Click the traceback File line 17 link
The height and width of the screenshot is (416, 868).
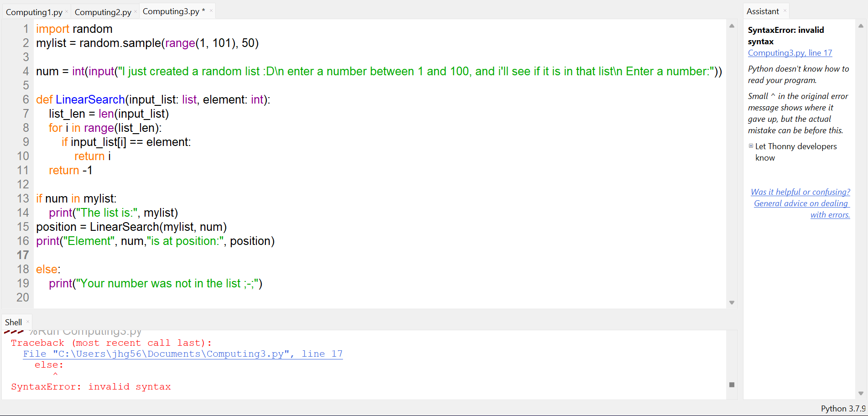[182, 354]
